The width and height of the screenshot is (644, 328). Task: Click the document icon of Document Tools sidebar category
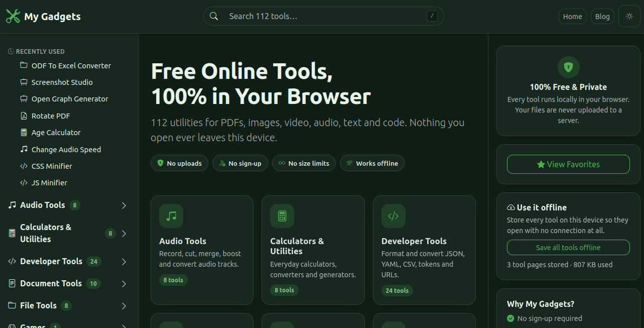[x=13, y=283]
